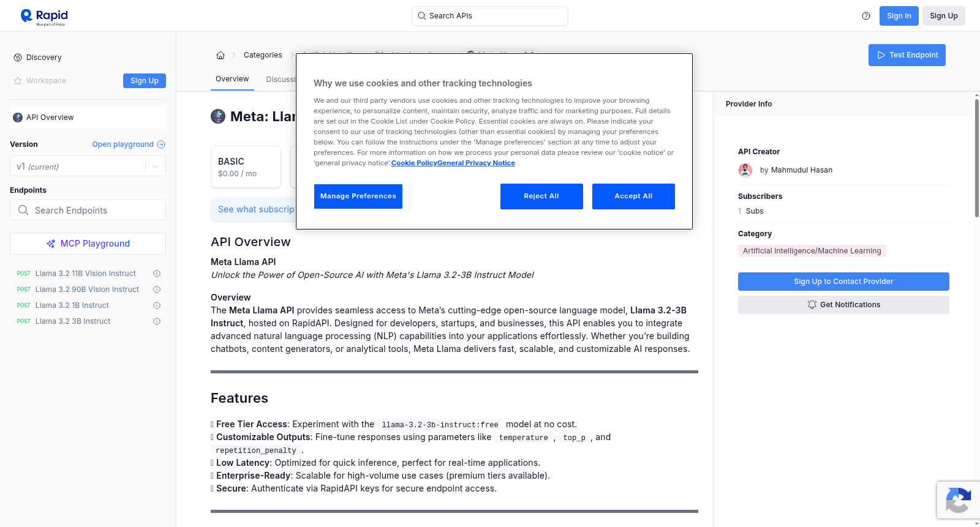The image size is (980, 527).
Task: Open the Discussions tab
Action: click(281, 80)
